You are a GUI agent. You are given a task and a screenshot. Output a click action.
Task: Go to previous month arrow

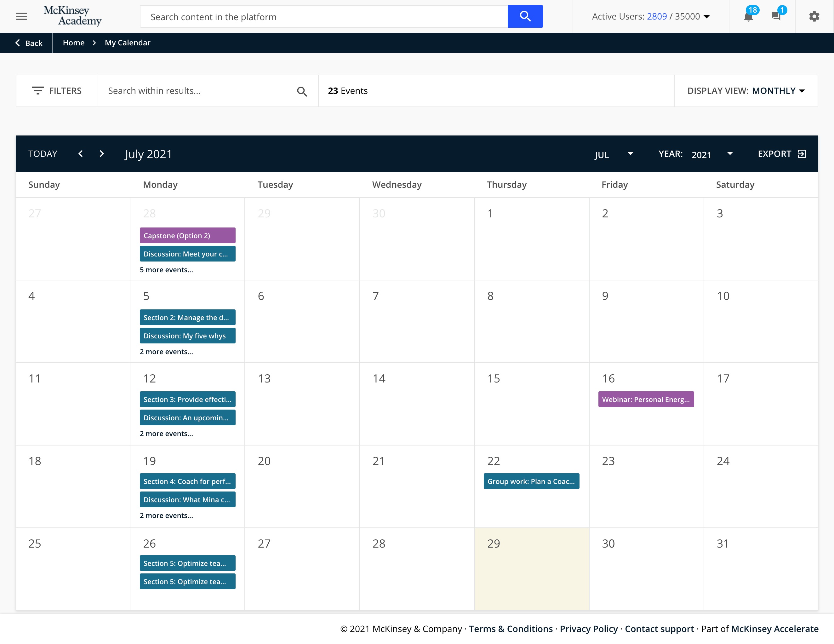tap(81, 154)
